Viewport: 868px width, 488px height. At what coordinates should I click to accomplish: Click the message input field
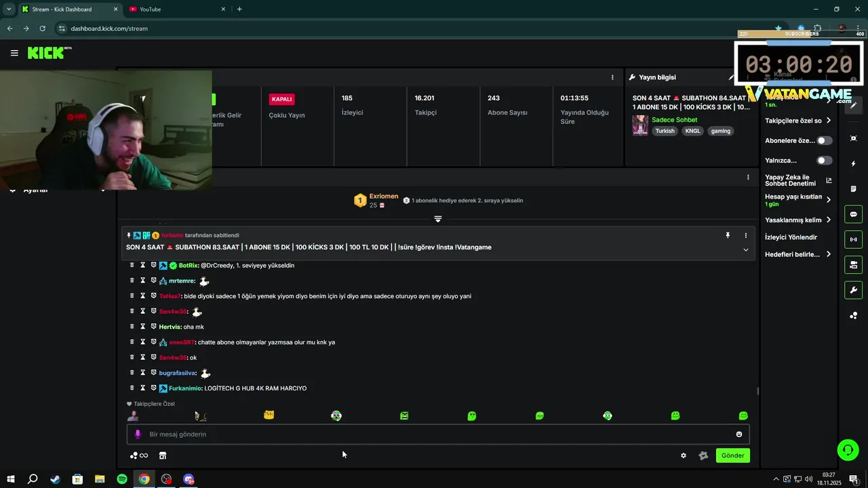point(438,434)
